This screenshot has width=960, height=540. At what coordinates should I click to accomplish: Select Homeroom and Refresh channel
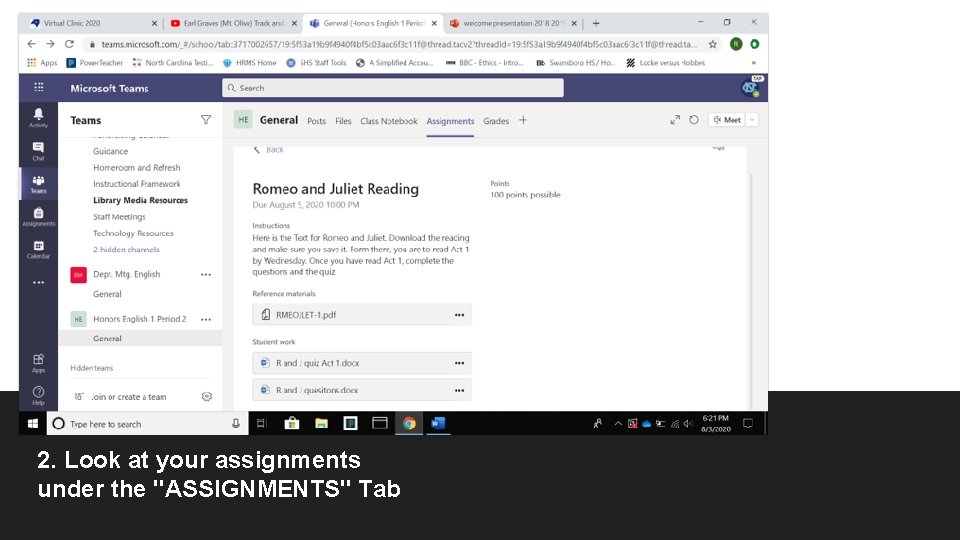(x=137, y=167)
